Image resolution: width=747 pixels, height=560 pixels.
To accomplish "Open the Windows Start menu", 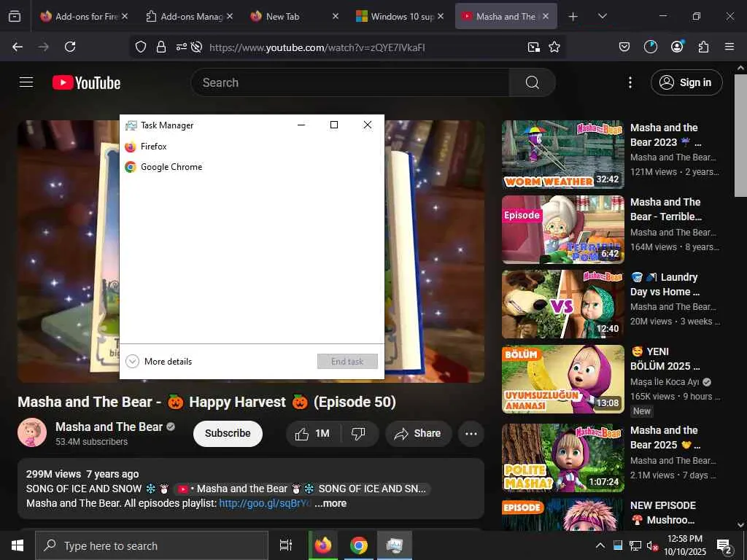I will click(x=18, y=545).
